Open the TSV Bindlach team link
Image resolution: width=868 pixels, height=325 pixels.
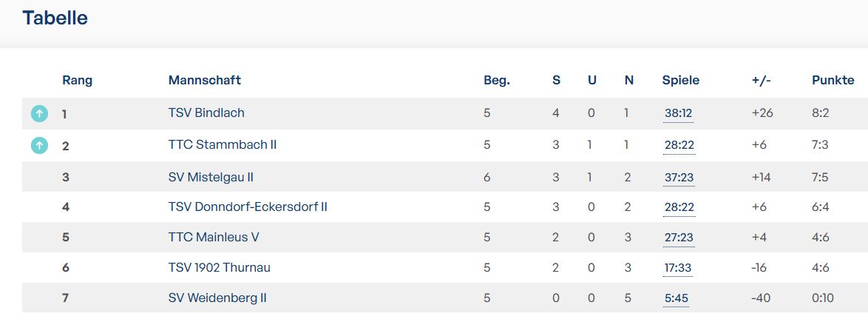(206, 113)
